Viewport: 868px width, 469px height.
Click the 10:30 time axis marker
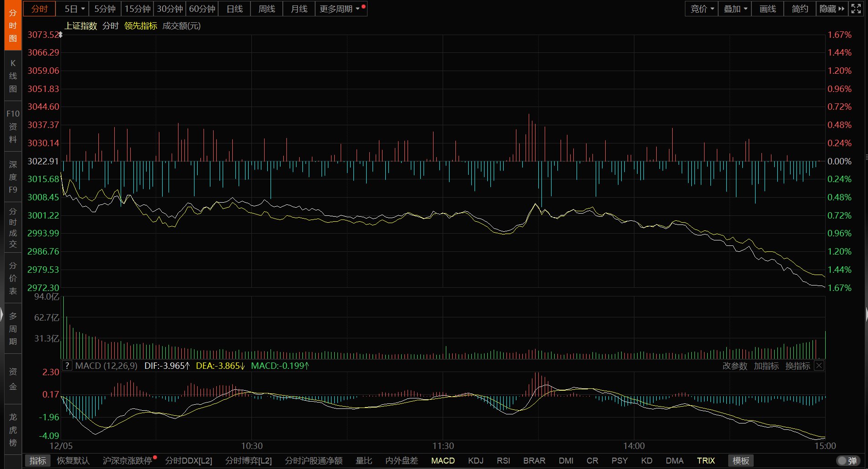[x=252, y=446]
